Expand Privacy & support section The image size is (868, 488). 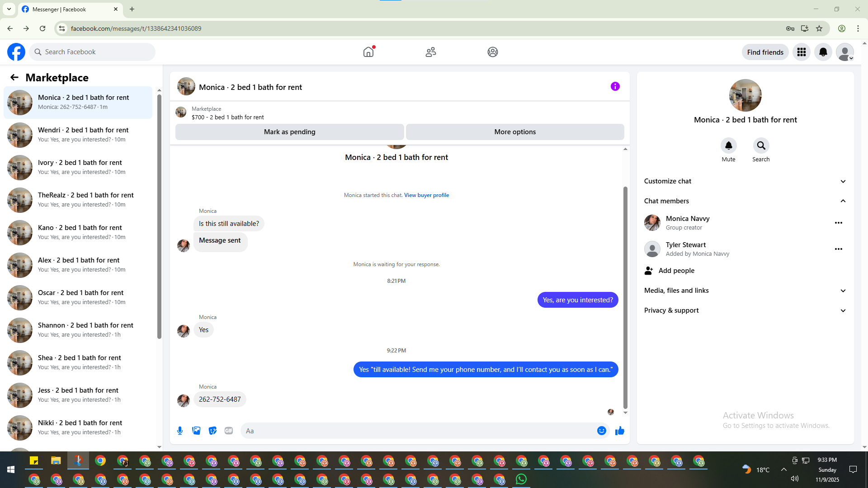click(745, 310)
